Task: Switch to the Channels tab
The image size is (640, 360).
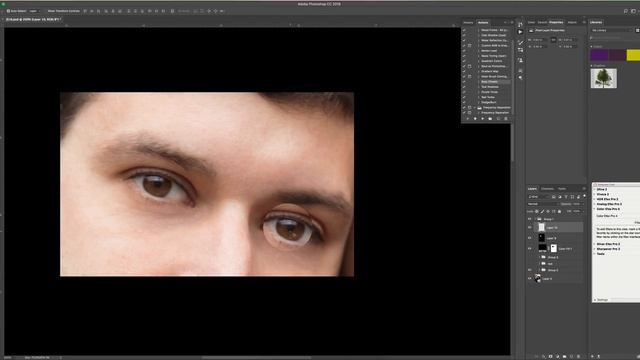Action: click(x=547, y=189)
